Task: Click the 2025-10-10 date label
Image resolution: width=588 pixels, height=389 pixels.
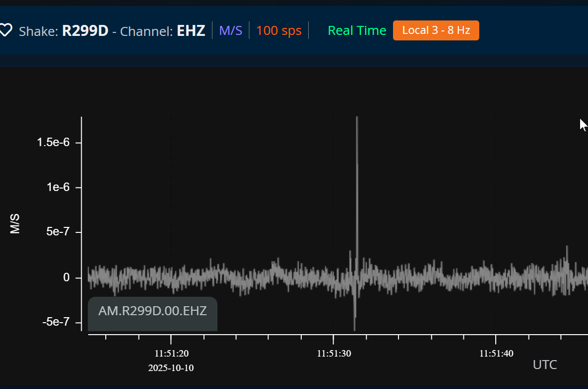Action: pos(171,369)
